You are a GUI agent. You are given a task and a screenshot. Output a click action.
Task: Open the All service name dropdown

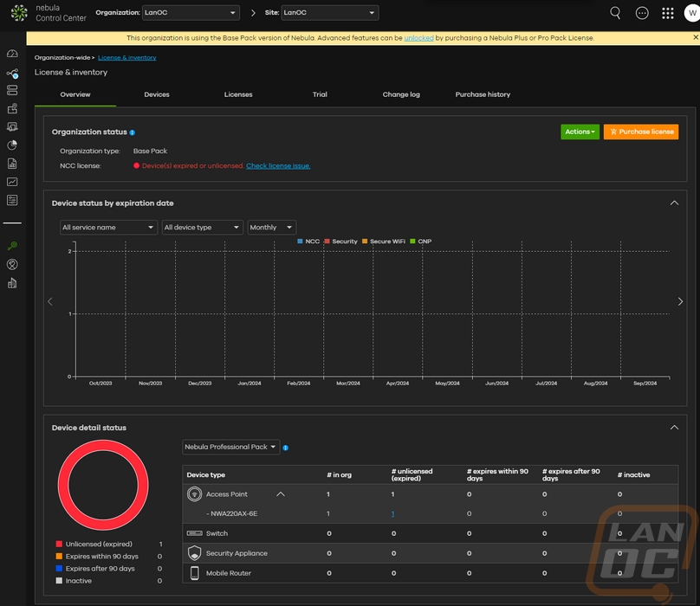(x=108, y=227)
